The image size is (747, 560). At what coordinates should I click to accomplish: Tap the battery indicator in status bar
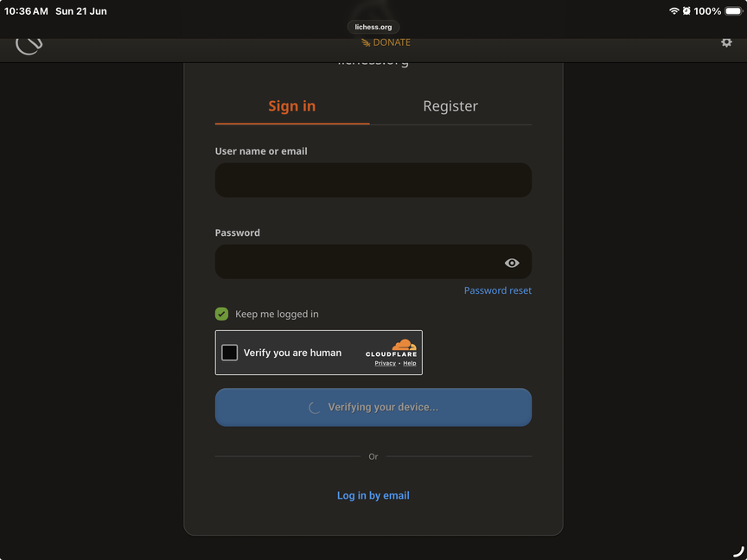(734, 11)
